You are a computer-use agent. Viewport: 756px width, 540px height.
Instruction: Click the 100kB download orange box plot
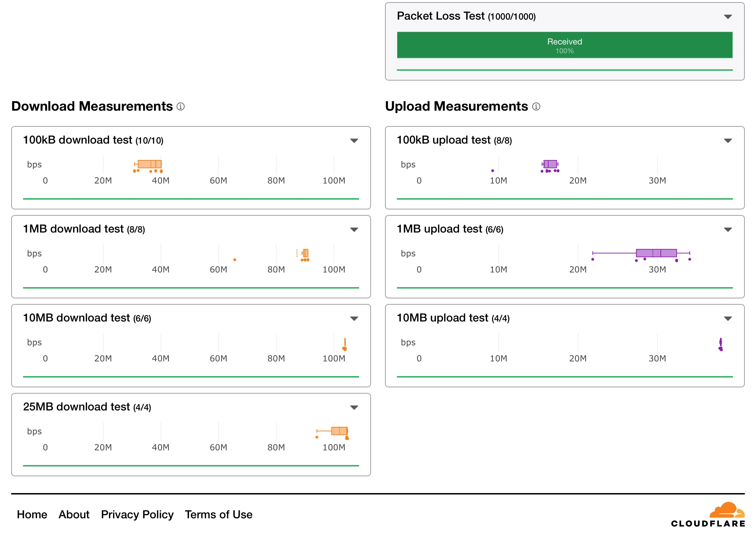click(149, 164)
